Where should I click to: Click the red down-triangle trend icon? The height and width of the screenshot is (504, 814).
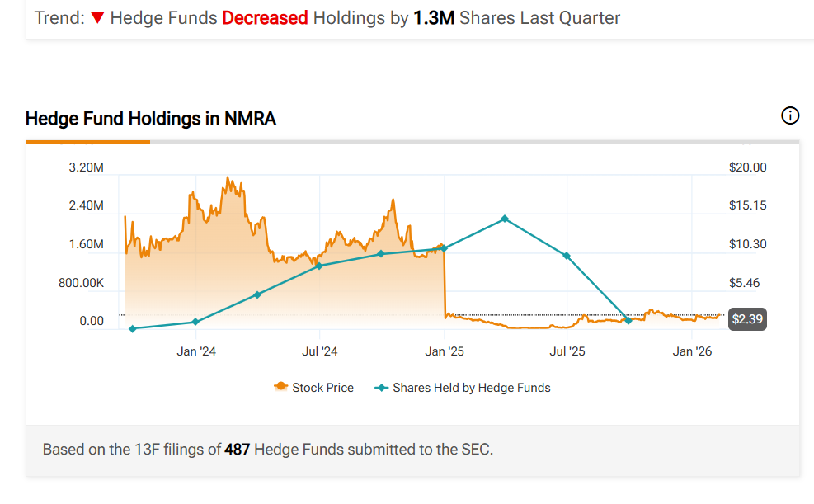(97, 18)
